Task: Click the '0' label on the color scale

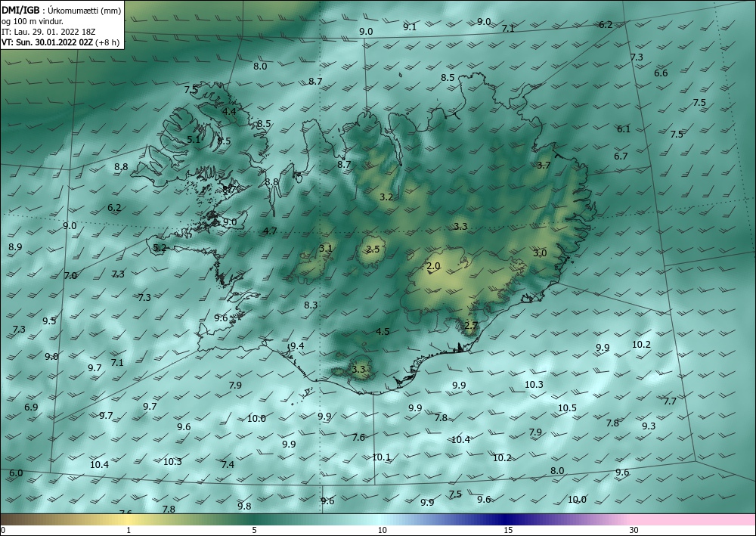Action: [3, 530]
